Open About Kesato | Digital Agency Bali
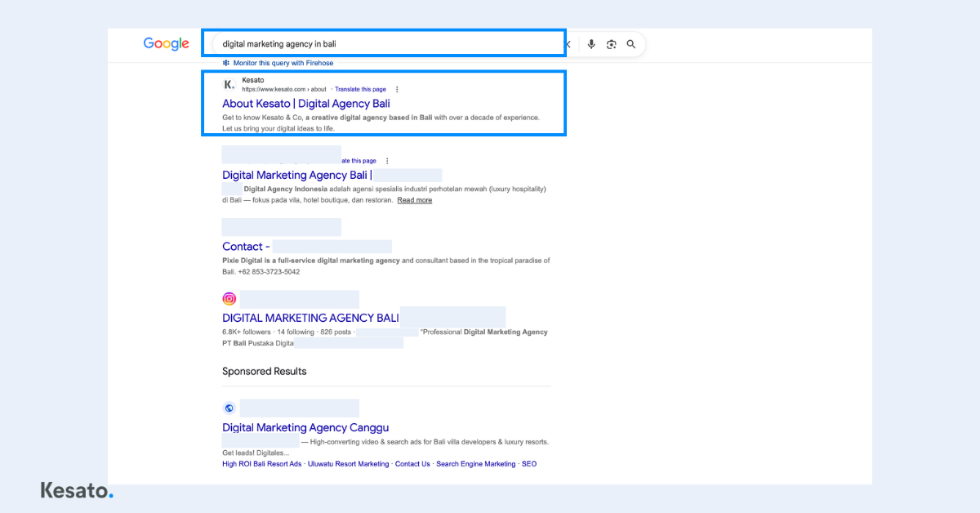The image size is (980, 513). 306,104
